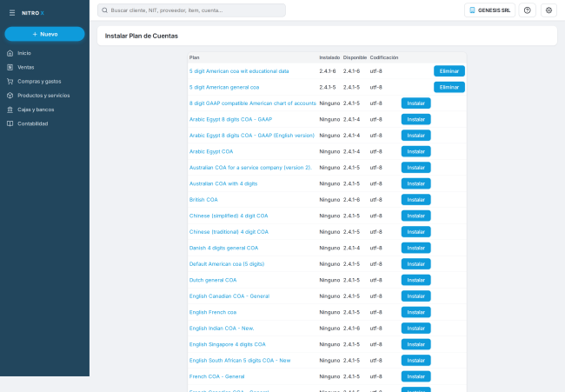Open Danish 4 digits general COA link

tap(223, 249)
